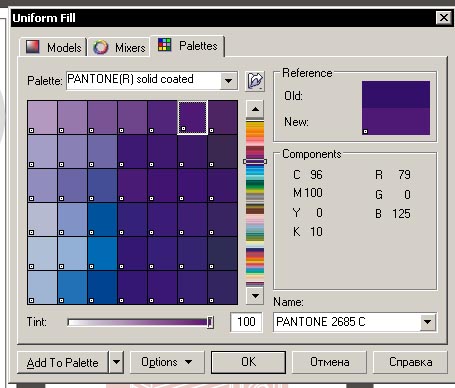The width and height of the screenshot is (455, 388).
Task: Choose the pale blue swatch in bottom-left corner
Action: tap(42, 287)
